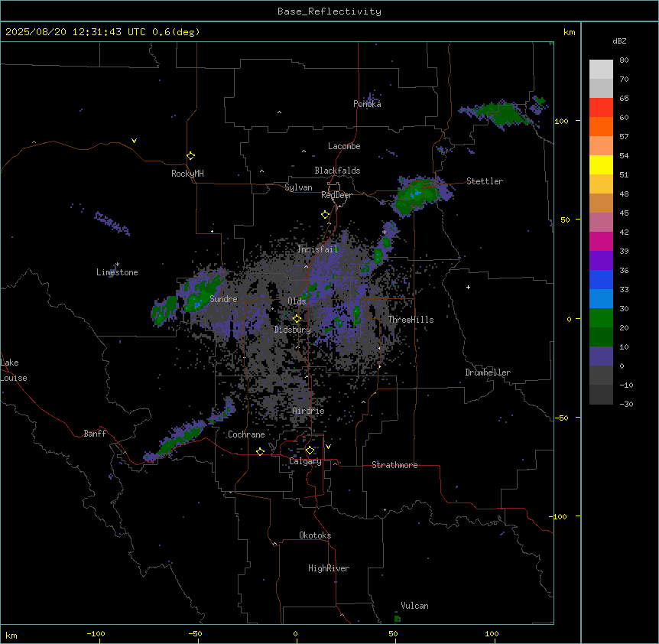Click the Cochrane city label
Viewport: 659px width, 644px height.
point(246,434)
